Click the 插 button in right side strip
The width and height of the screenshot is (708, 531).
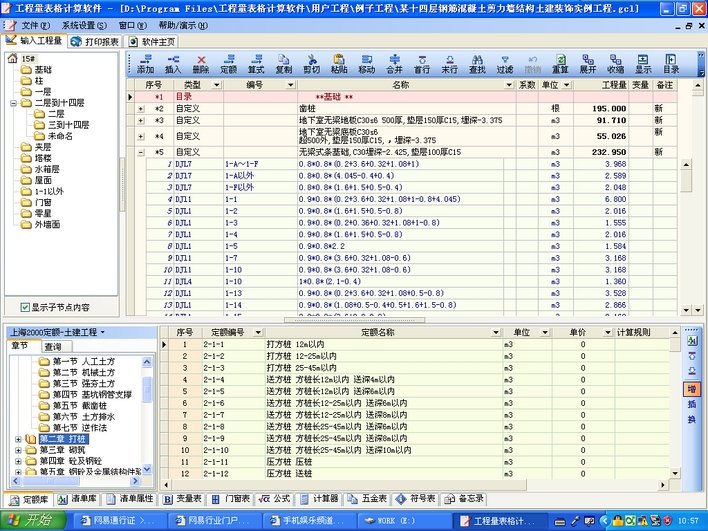click(x=692, y=404)
